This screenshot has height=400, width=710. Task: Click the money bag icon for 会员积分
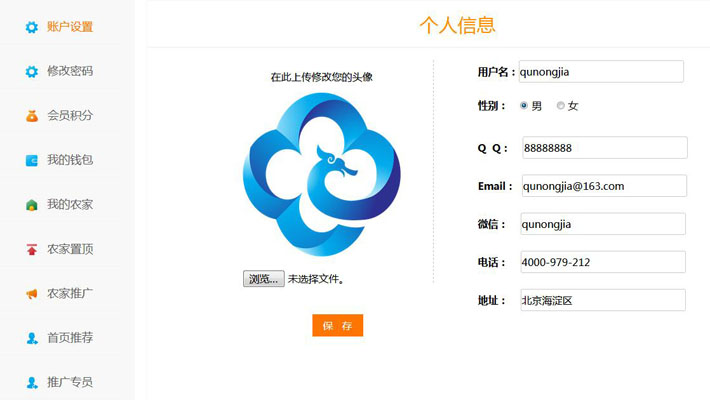click(x=32, y=116)
